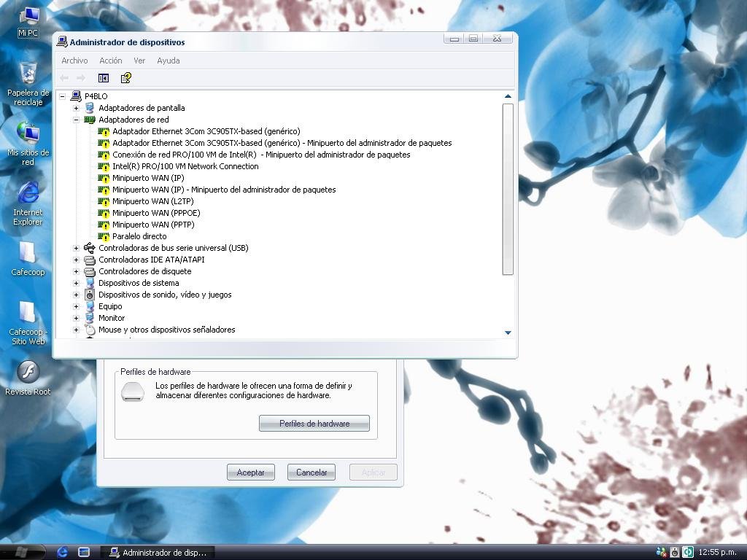Expand the Equipo node

click(76, 307)
